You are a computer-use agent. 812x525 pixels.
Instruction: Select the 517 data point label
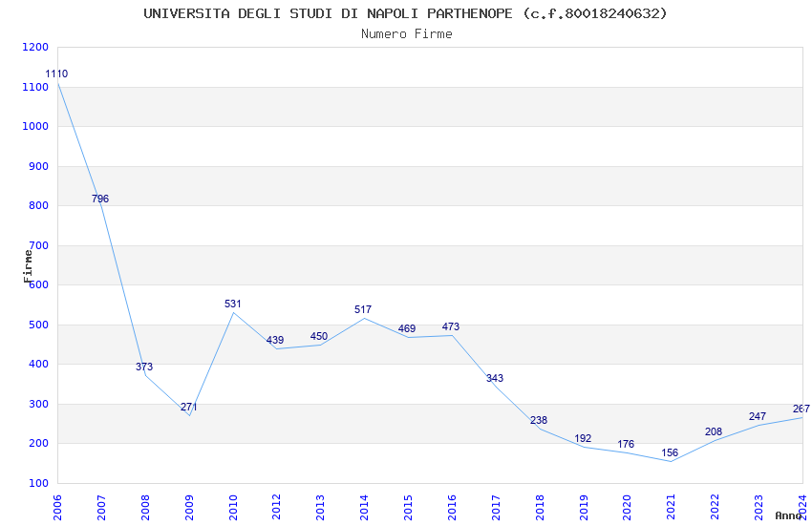pyautogui.click(x=363, y=309)
